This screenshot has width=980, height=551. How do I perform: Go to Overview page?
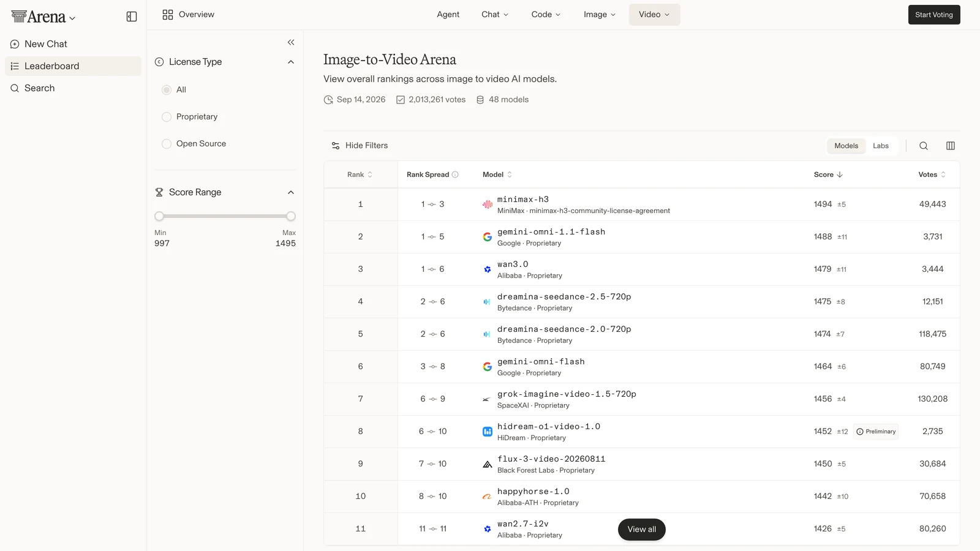click(x=189, y=15)
